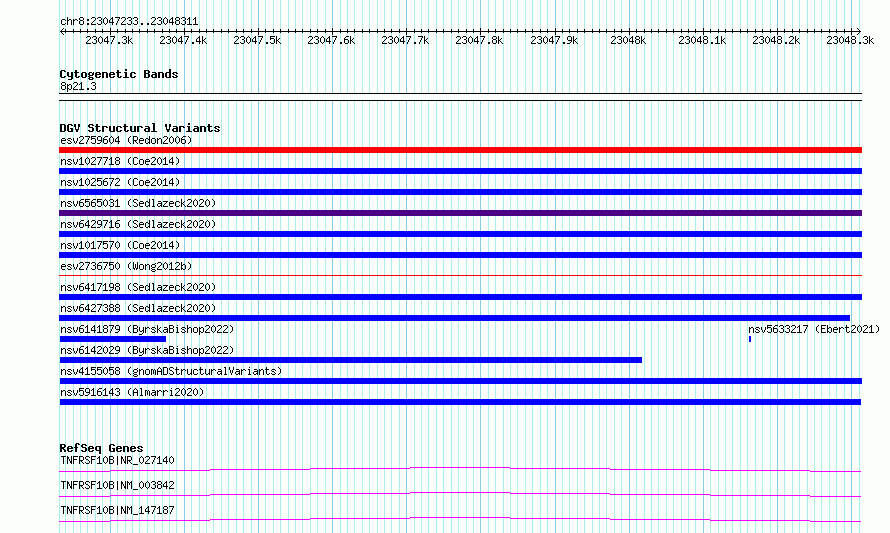Click the Cytogenetic Bands track title
The image size is (890, 533).
119,74
